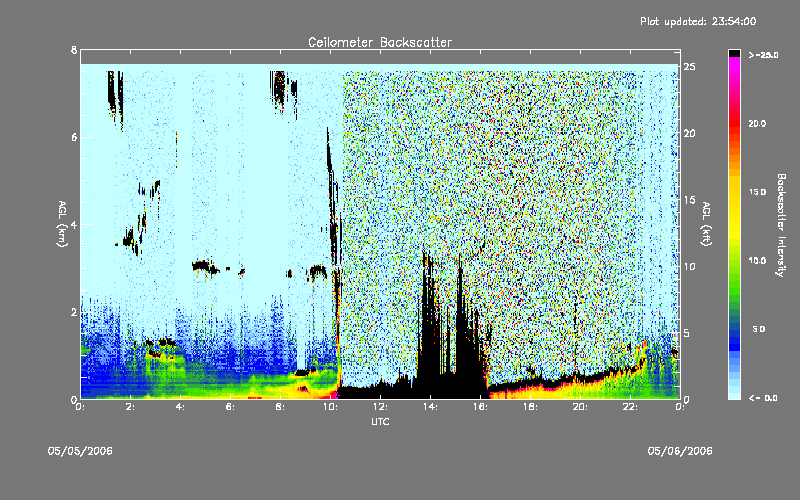Click the right y-axis tick label 15
Image resolution: width=800 pixels, height=500 pixels.
690,200
